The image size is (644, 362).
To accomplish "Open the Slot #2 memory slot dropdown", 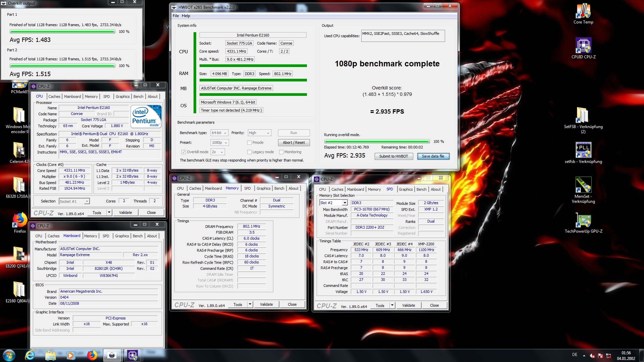I will click(x=333, y=203).
